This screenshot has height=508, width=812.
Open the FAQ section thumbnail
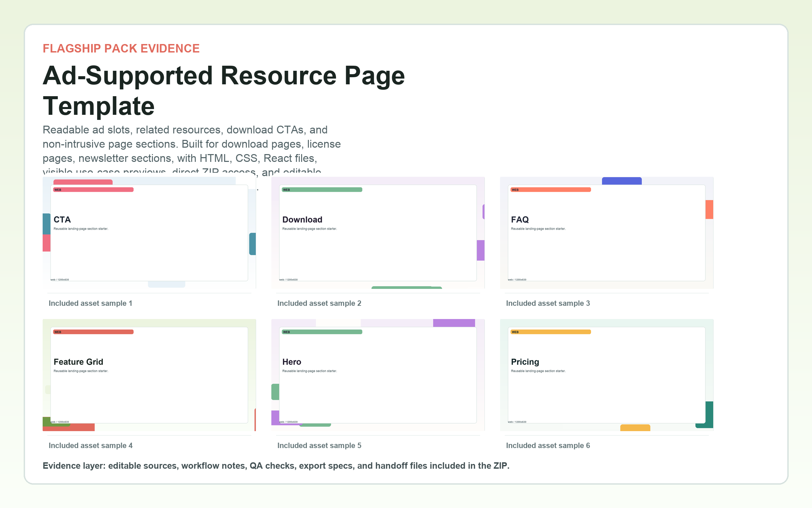coord(607,233)
